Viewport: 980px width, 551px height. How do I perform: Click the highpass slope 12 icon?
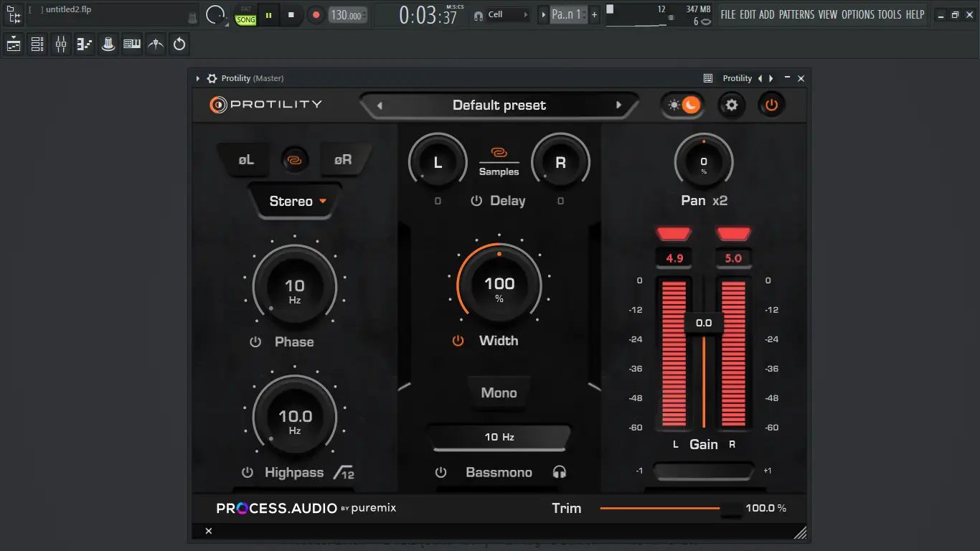coord(344,472)
